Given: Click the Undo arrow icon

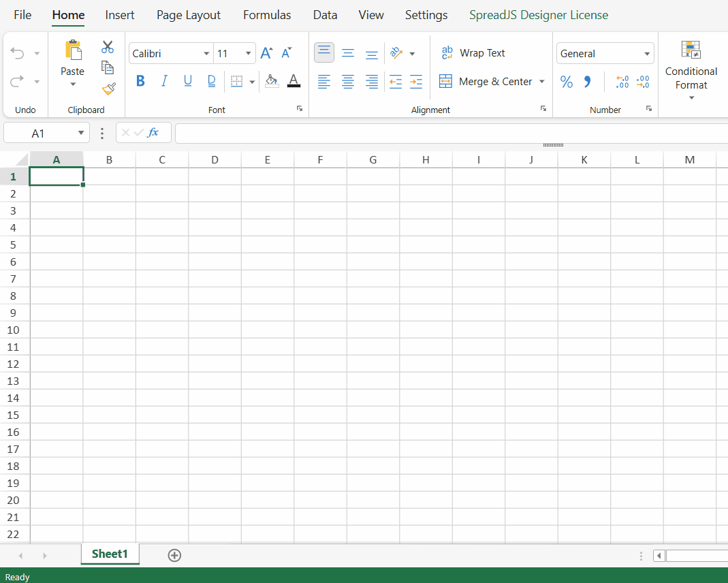Looking at the screenshot, I should 17,53.
